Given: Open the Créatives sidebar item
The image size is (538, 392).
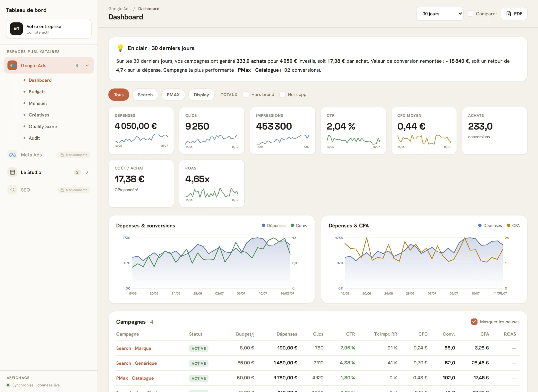Looking at the screenshot, I should tap(39, 115).
